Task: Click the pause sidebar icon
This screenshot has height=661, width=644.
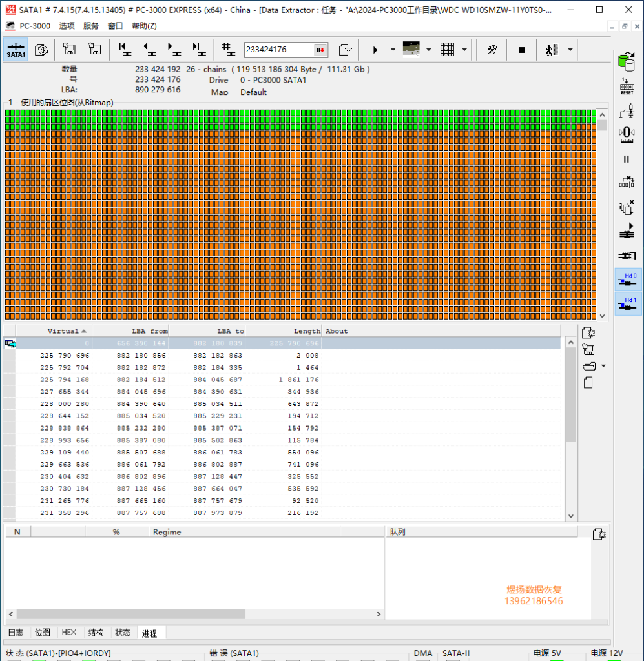Action: (x=627, y=159)
